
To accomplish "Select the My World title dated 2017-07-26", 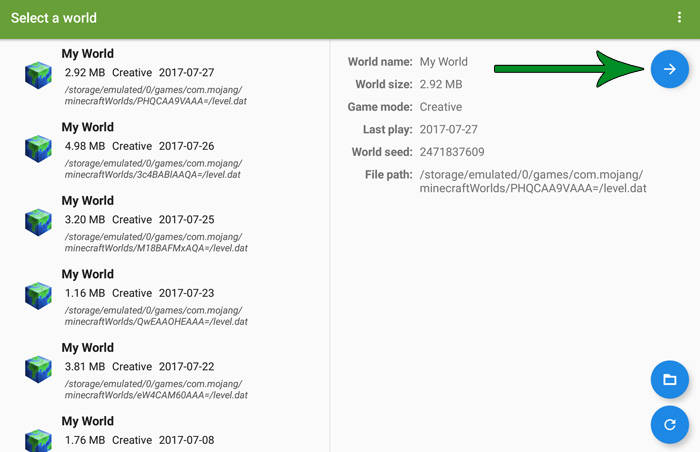I will pos(88,127).
